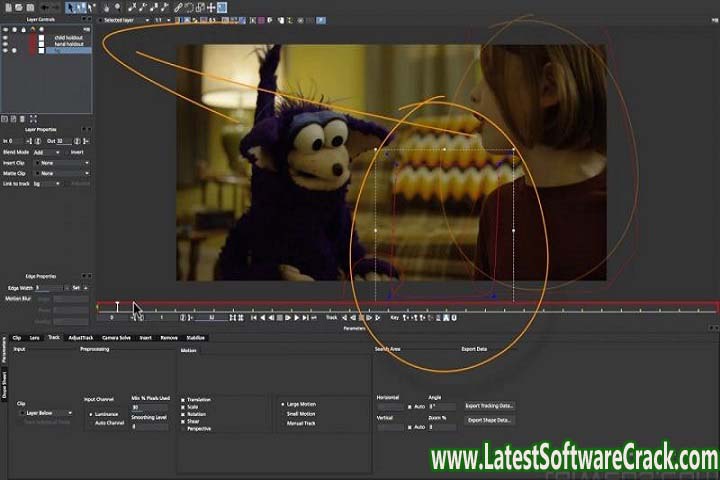720x480 pixels.
Task: Select the Pan hand tool
Action: pyautogui.click(x=106, y=7)
